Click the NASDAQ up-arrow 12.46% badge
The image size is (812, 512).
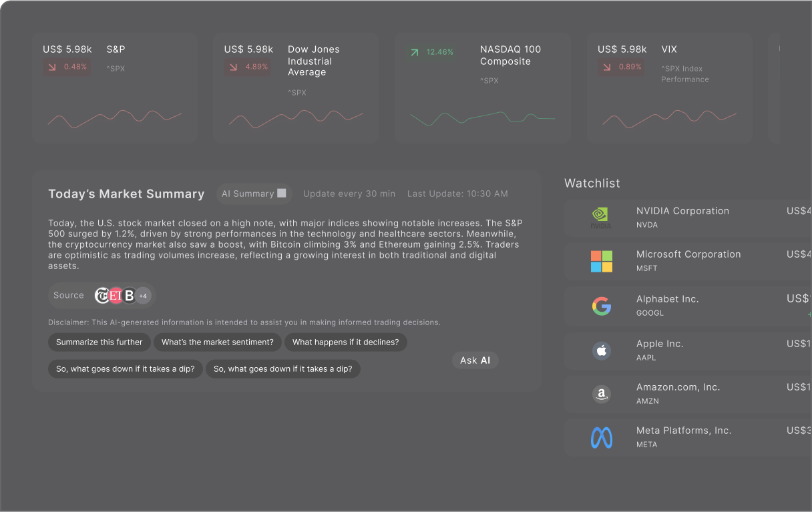[x=432, y=52]
